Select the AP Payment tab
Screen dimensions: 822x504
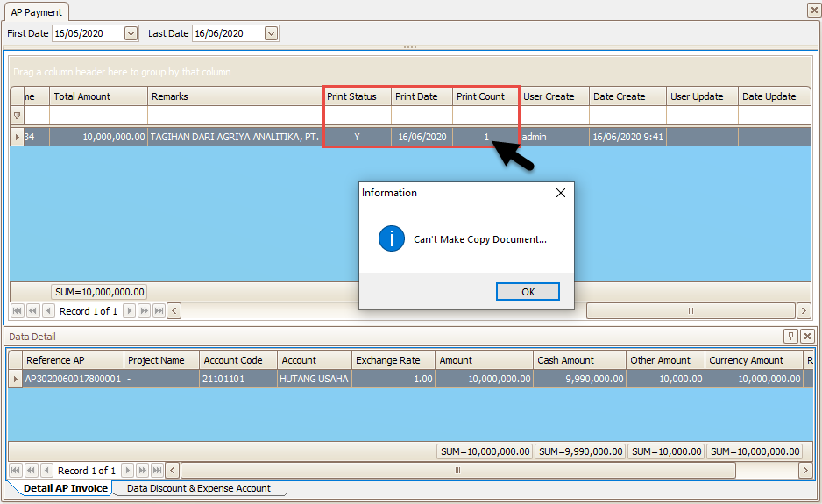pos(36,12)
